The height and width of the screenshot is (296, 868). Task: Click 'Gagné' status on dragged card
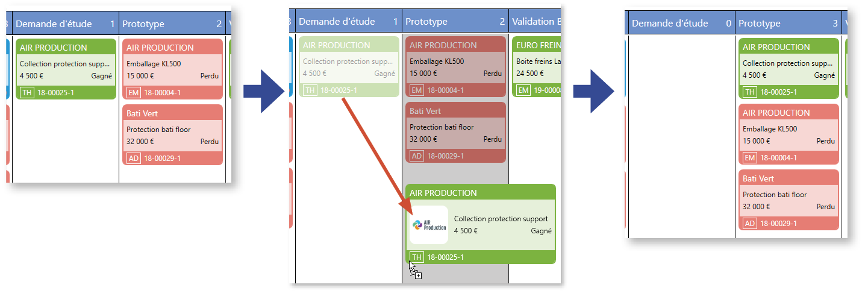click(x=541, y=231)
